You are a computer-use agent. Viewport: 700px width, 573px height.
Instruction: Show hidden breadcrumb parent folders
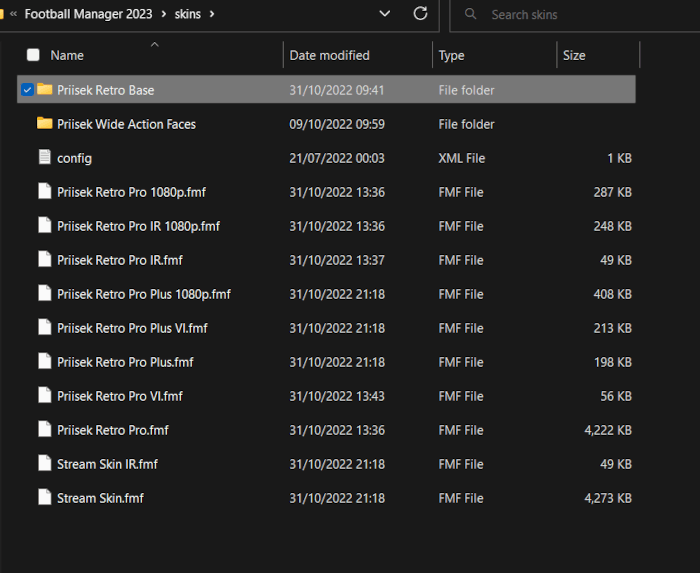pyautogui.click(x=13, y=14)
